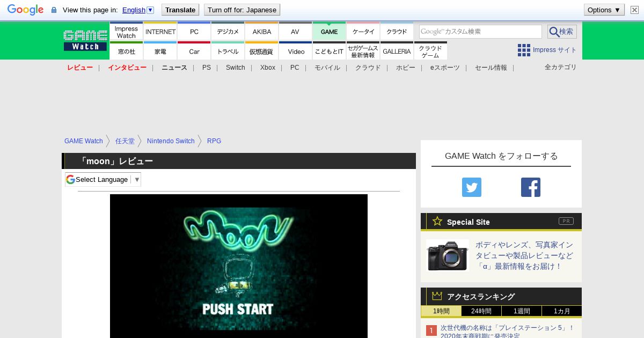Click the search button with the magnifier
This screenshot has height=338, width=644.
click(x=562, y=32)
